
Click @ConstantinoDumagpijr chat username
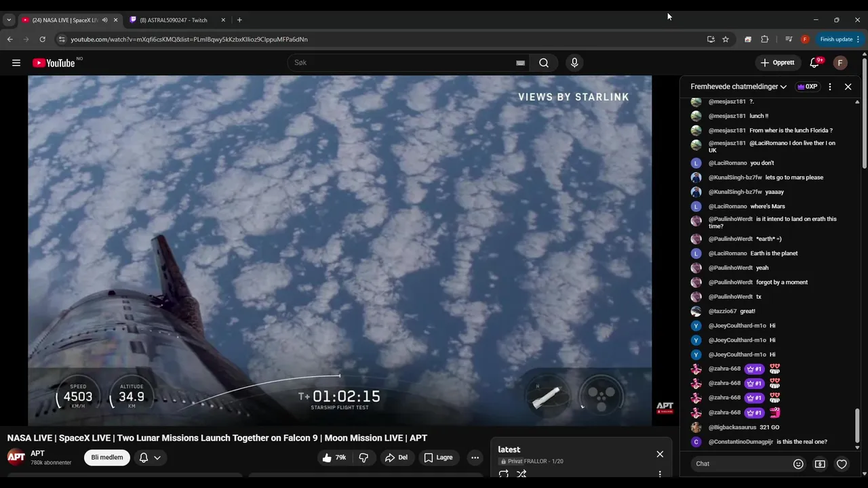(x=741, y=442)
